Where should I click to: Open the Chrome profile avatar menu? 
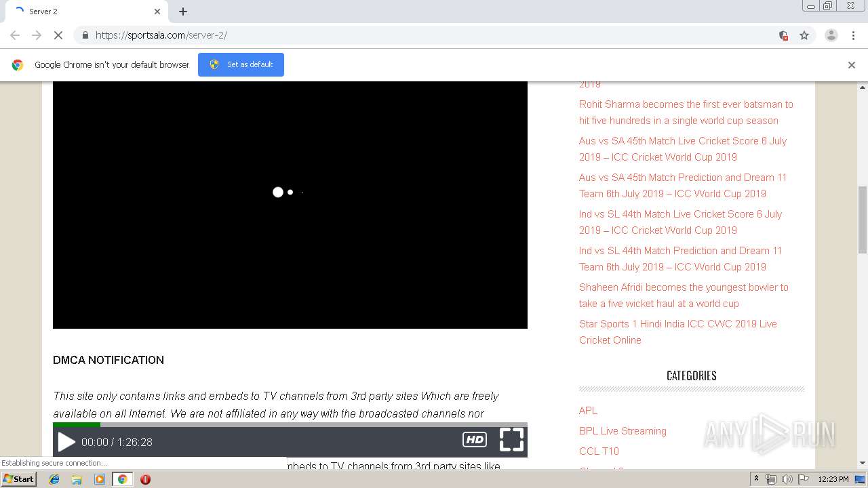pos(831,35)
